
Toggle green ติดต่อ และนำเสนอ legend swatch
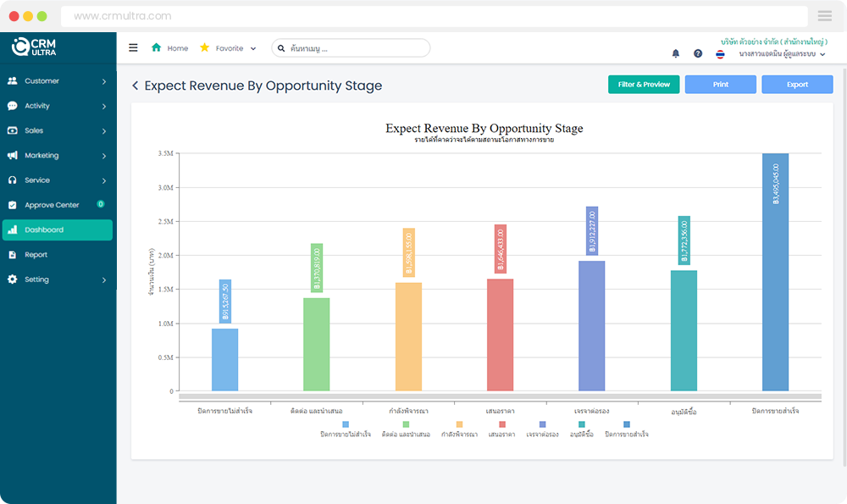[x=407, y=424]
